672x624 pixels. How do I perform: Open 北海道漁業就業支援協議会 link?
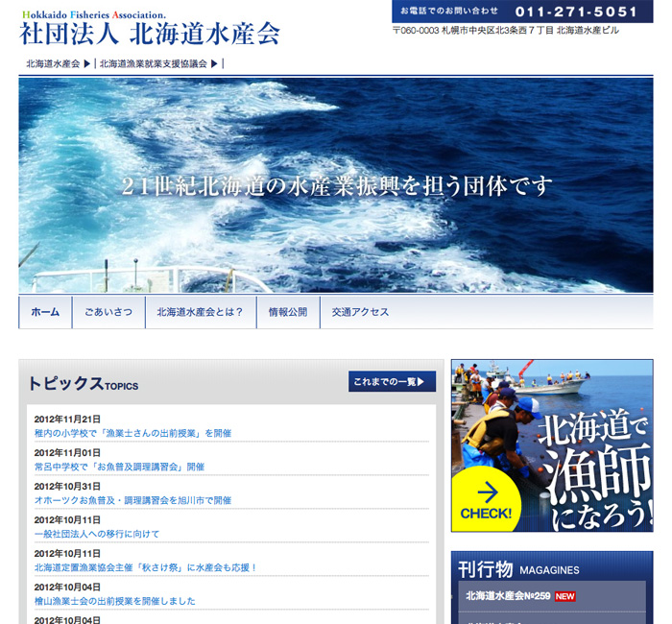[153, 64]
